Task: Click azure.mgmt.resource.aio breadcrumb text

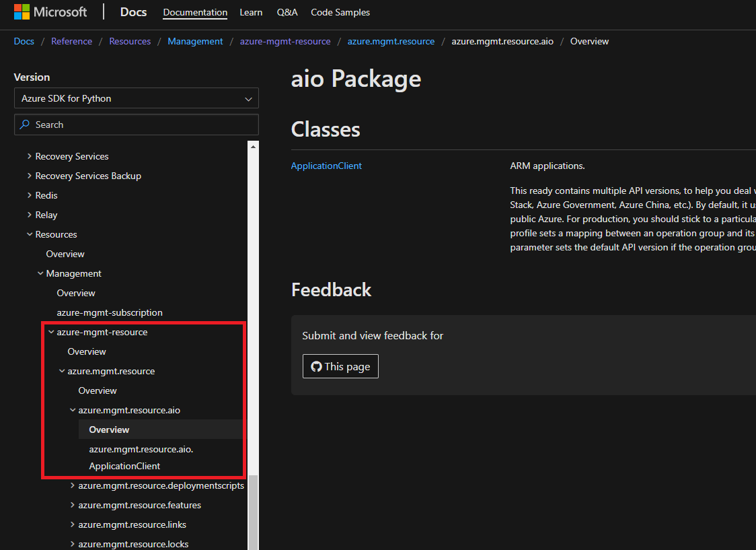Action: [502, 42]
